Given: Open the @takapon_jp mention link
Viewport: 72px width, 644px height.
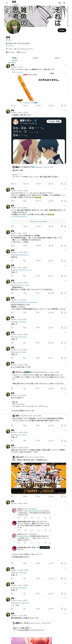Looking at the screenshot, I should [25, 254].
